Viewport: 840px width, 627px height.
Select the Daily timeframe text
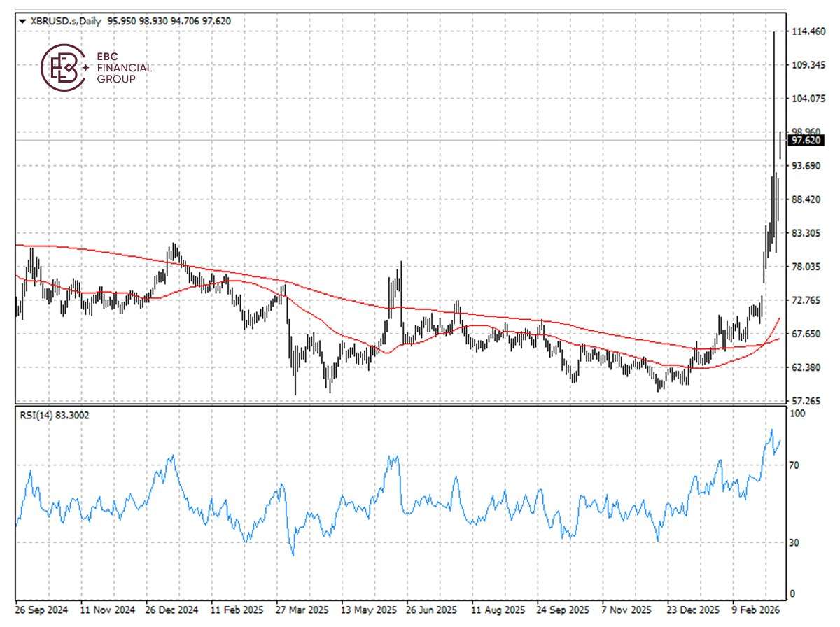click(x=90, y=21)
